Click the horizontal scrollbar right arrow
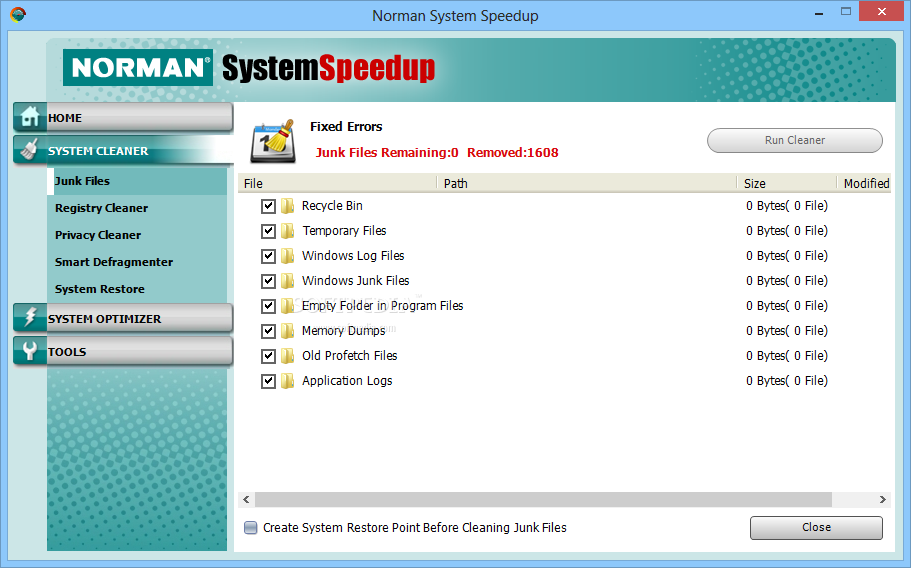The image size is (911, 568). click(883, 499)
